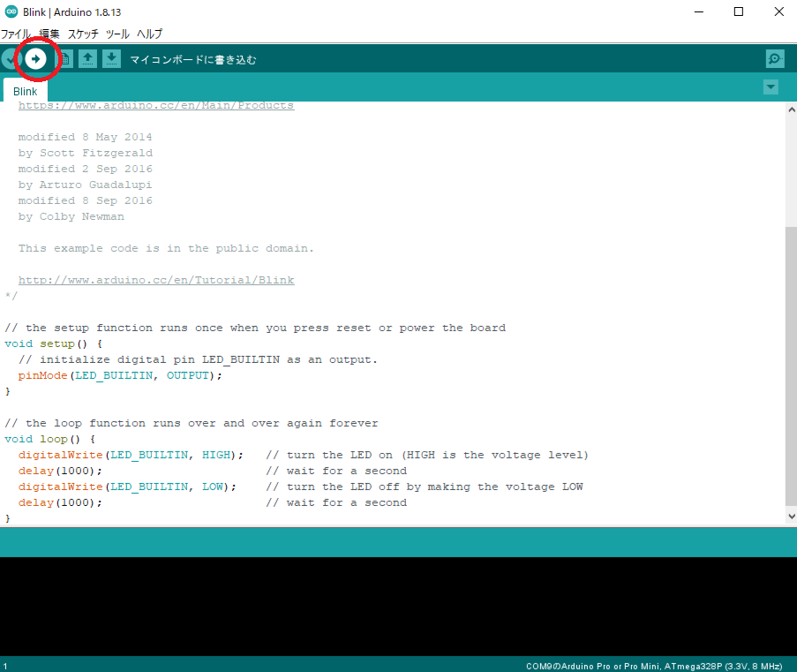Viewport: 797px width, 672px height.
Task: Open the ツール menu
Action: coord(117,34)
